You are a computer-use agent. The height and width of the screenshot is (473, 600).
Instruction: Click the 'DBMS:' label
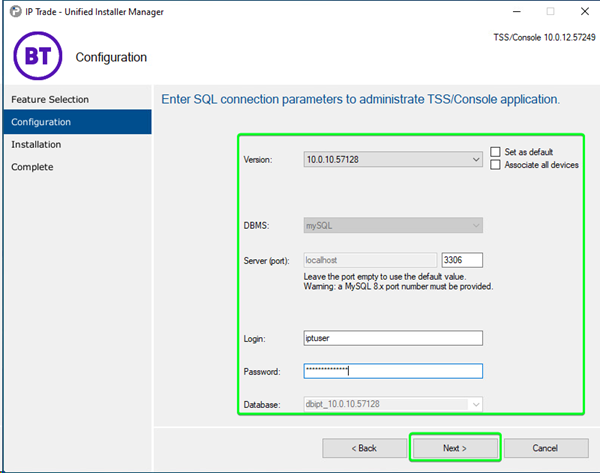coord(256,226)
